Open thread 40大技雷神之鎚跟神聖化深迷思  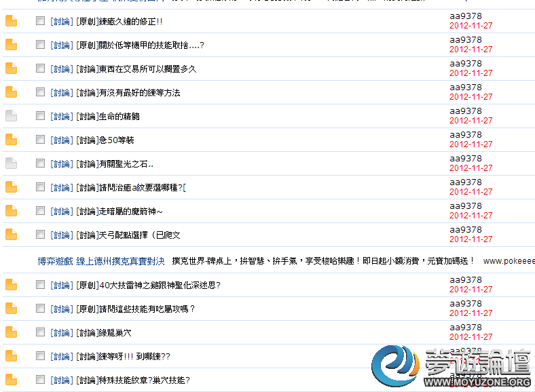[149, 285]
